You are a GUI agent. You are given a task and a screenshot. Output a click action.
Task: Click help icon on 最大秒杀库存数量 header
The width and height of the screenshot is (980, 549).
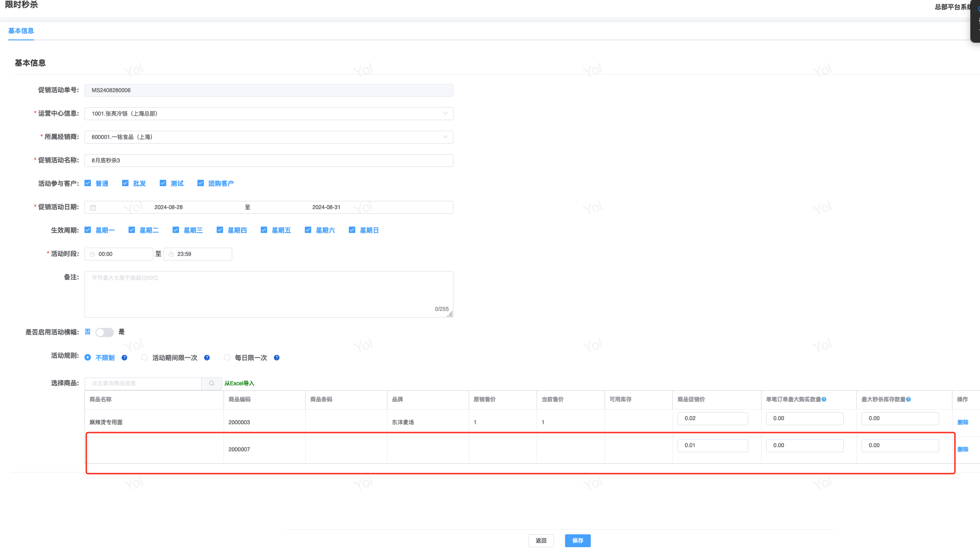(x=908, y=399)
